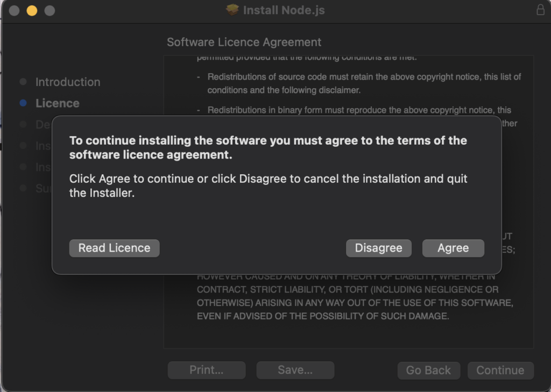This screenshot has height=392, width=551.
Task: Click Continue at the bottom right
Action: 500,370
